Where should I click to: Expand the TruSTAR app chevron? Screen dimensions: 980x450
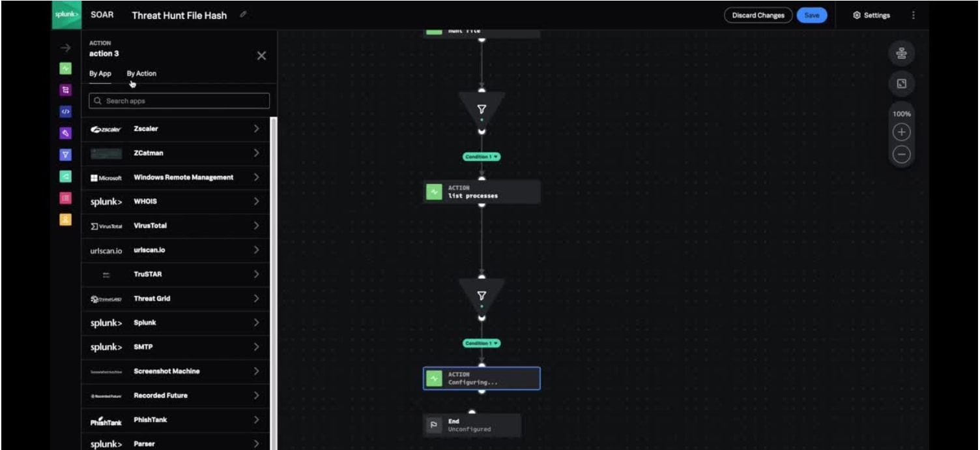pyautogui.click(x=257, y=274)
